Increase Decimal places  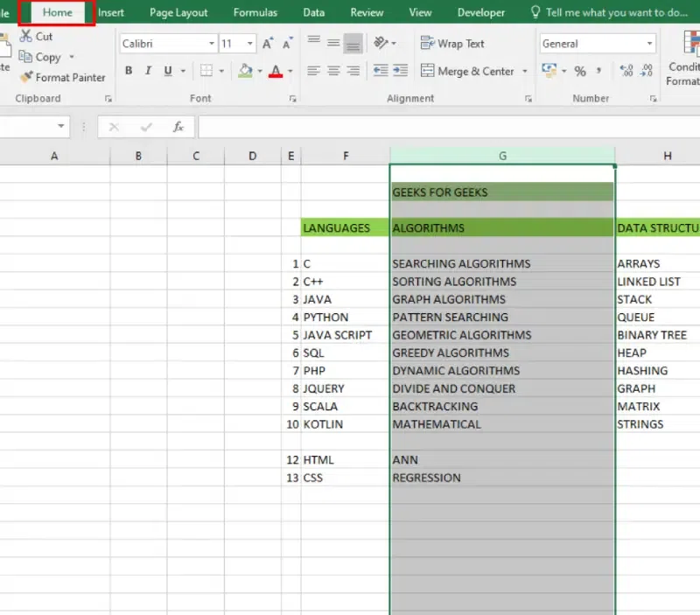[x=626, y=70]
